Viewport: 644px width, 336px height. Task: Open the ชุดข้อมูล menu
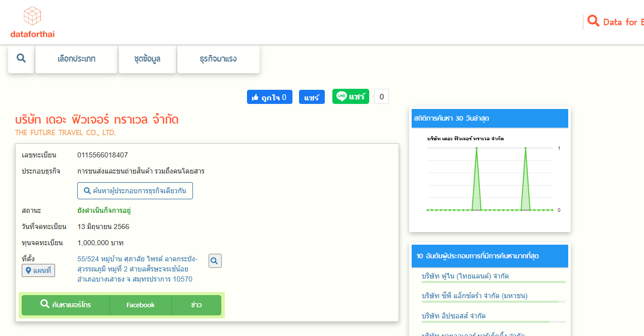(147, 59)
